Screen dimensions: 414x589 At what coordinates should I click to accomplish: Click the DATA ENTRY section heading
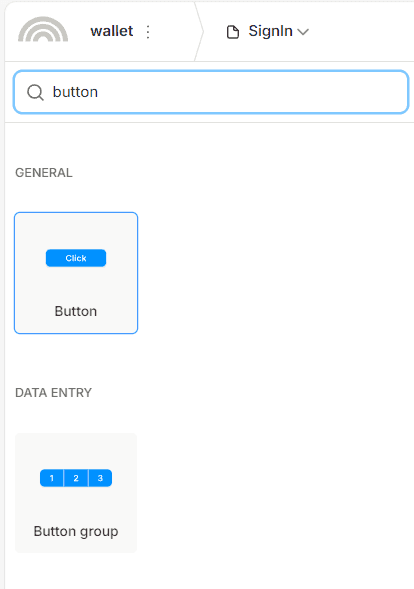[53, 393]
